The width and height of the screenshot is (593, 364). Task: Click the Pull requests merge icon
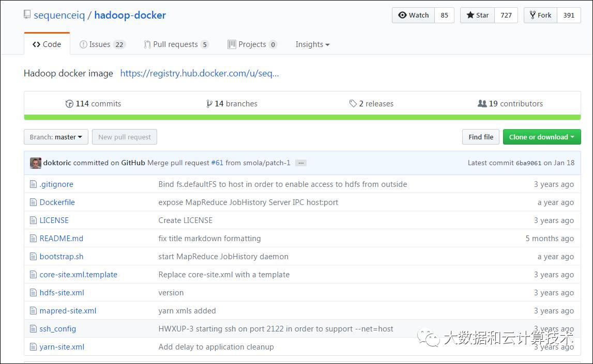click(147, 44)
